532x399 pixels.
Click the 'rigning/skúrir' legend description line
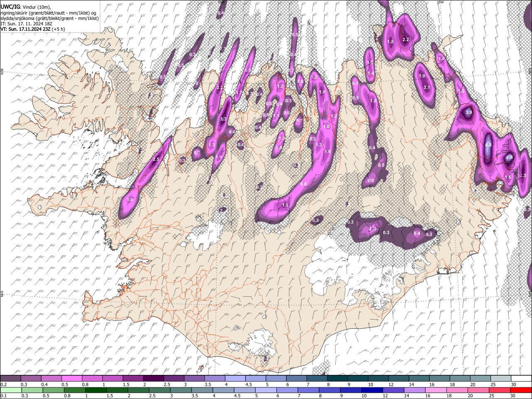point(49,13)
